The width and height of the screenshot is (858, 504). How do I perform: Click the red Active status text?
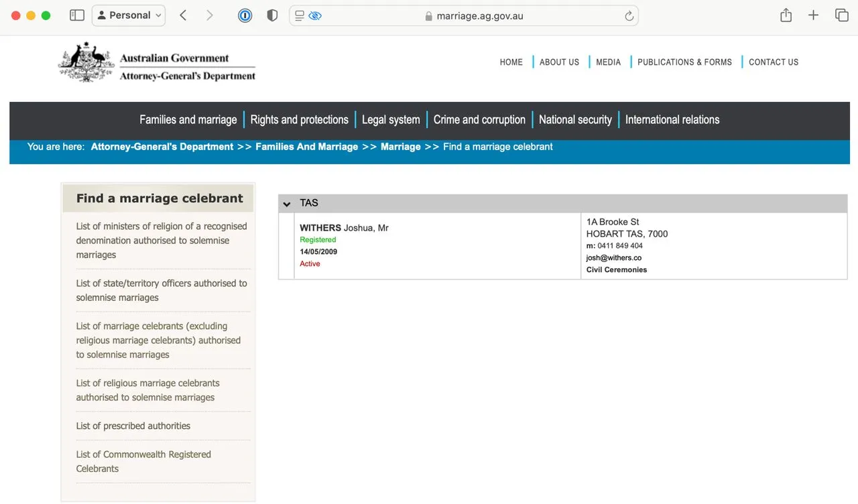[310, 264]
